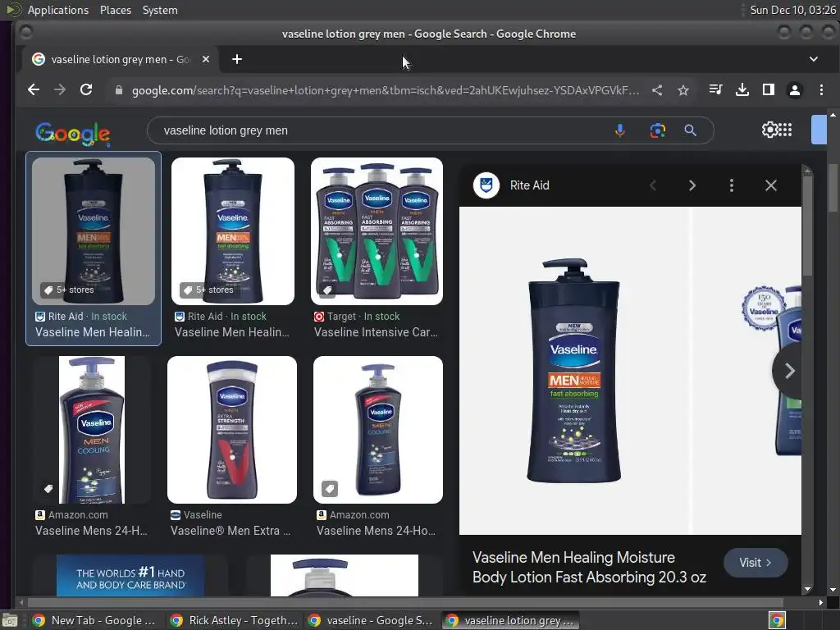
Task: Show next image in preview panel
Action: (x=692, y=185)
